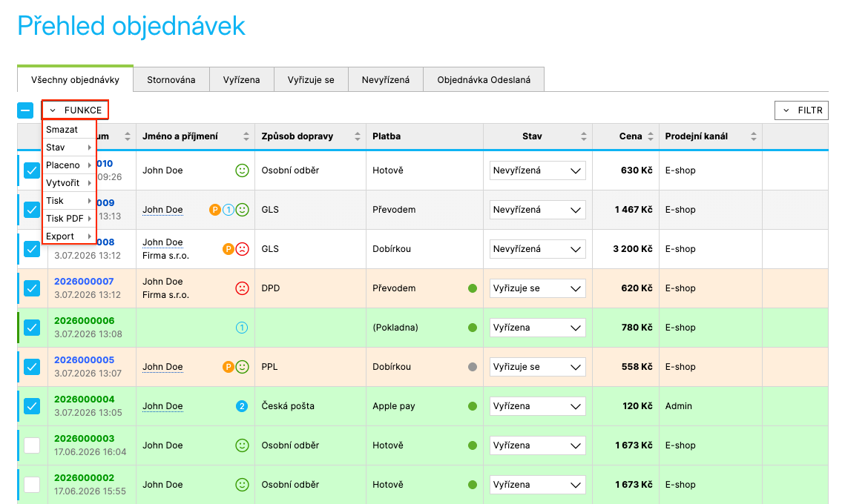
Task: Check the checkbox for order 2026000002
Action: pyautogui.click(x=32, y=485)
